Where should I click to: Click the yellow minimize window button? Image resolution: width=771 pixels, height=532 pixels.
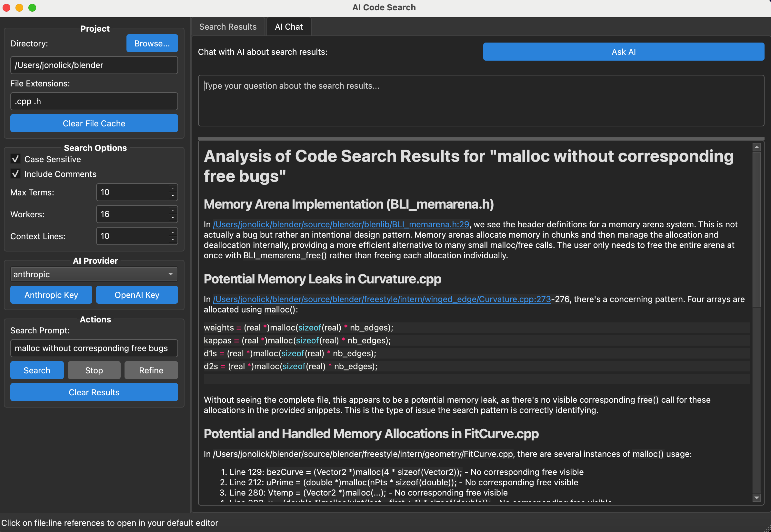[x=19, y=7]
